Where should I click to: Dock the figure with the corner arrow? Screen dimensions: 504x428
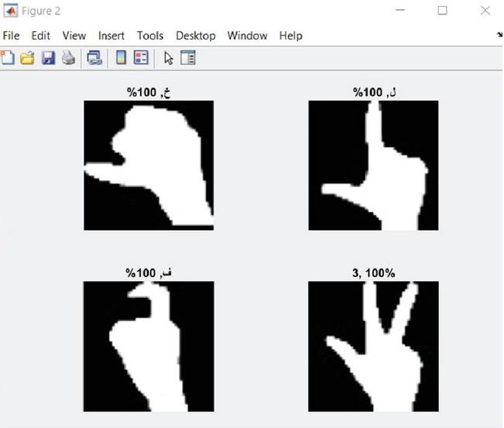tap(500, 35)
